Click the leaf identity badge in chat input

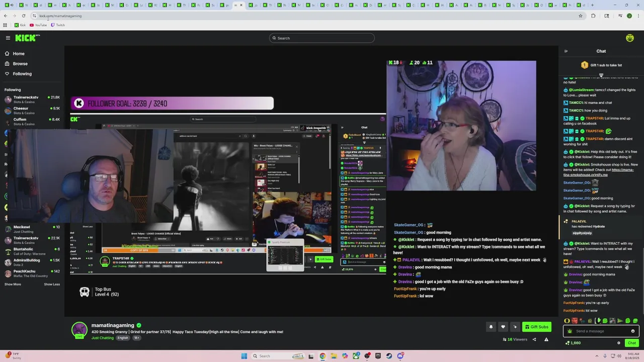pyautogui.click(x=570, y=331)
